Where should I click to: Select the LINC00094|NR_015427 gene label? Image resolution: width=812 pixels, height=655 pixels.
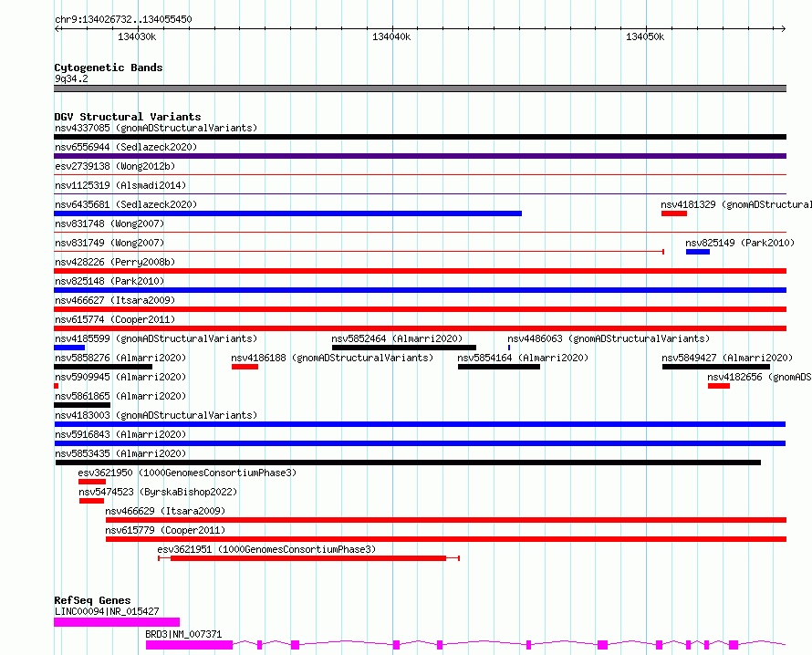(107, 611)
